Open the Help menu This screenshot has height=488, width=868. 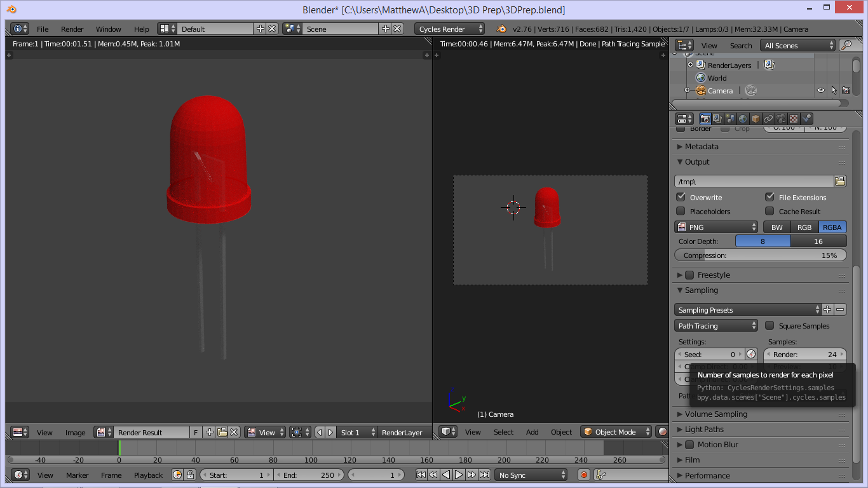(x=142, y=29)
